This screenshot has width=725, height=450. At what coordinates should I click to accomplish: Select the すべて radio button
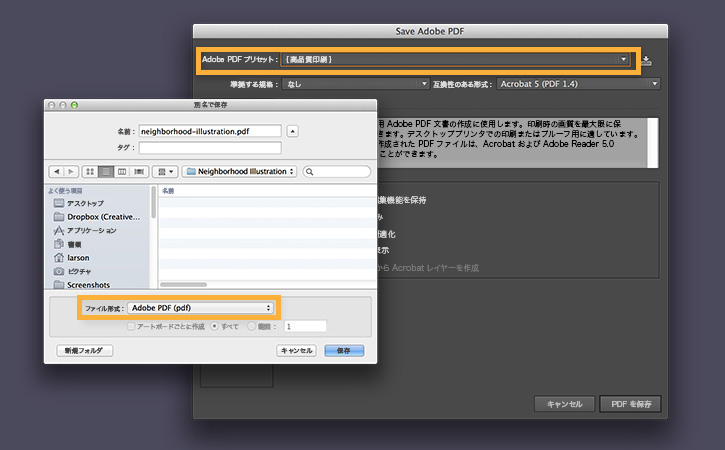[x=215, y=327]
